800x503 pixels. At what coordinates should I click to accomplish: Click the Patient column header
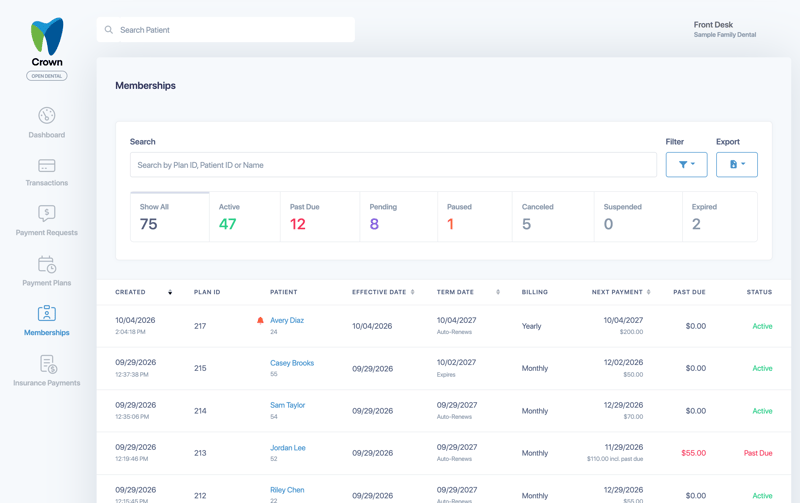(284, 292)
